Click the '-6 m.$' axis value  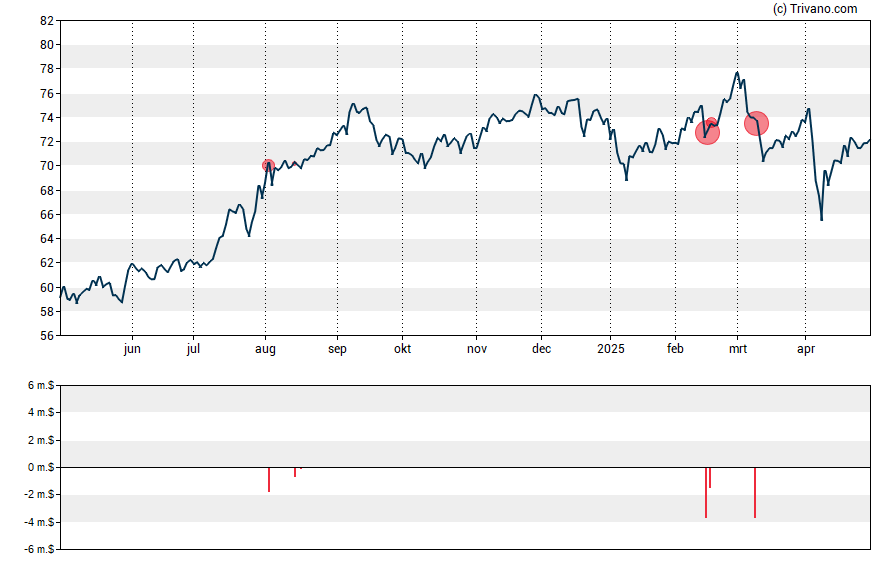[x=39, y=549]
